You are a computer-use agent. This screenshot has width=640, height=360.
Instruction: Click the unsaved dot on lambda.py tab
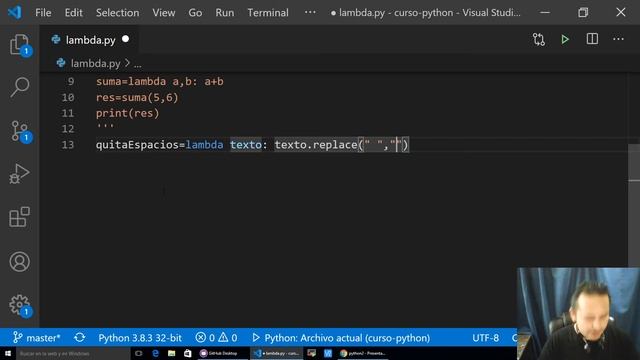[x=125, y=39]
